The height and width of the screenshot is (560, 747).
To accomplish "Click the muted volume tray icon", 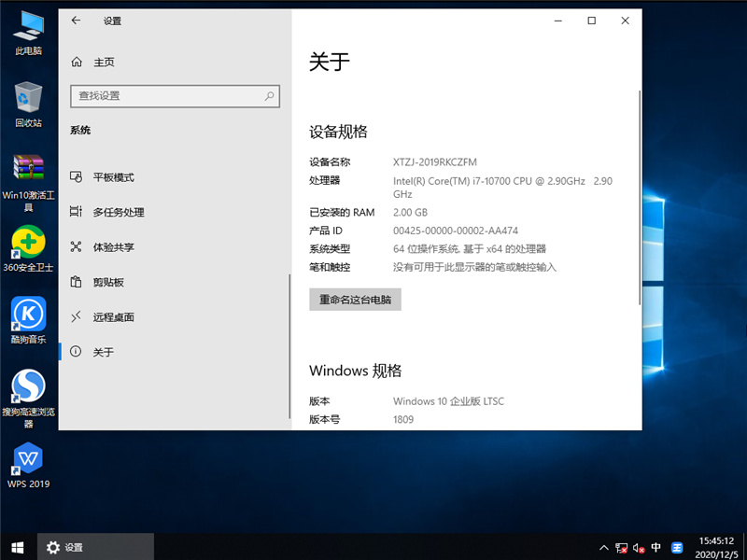I will (639, 548).
